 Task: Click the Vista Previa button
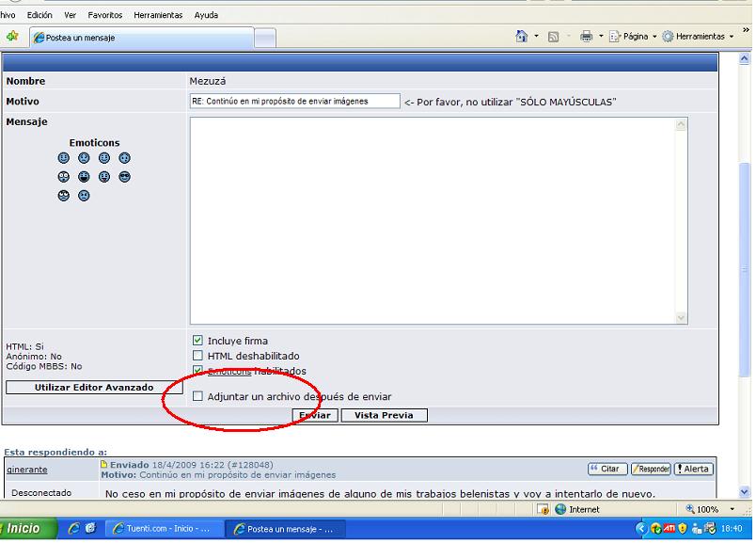384,415
